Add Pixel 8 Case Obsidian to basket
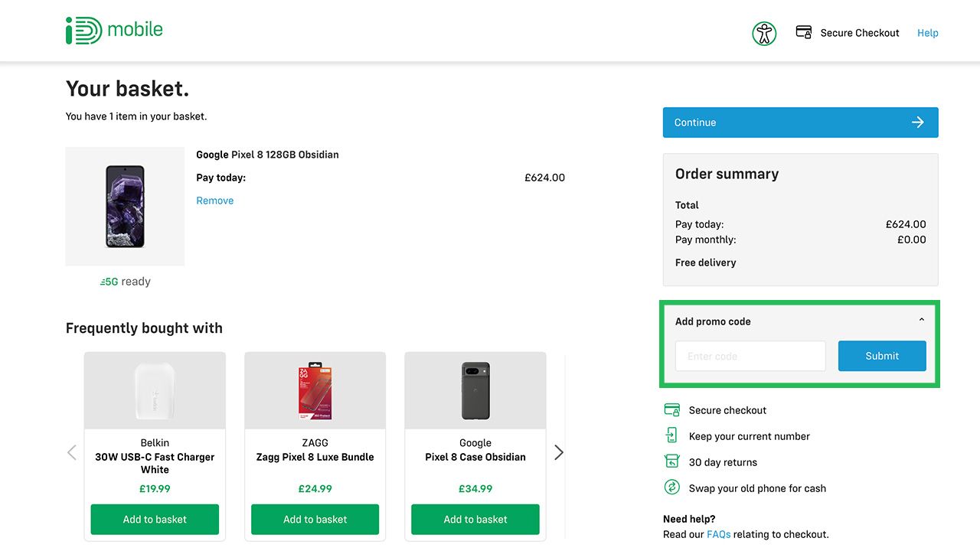This screenshot has width=980, height=551. coord(475,519)
